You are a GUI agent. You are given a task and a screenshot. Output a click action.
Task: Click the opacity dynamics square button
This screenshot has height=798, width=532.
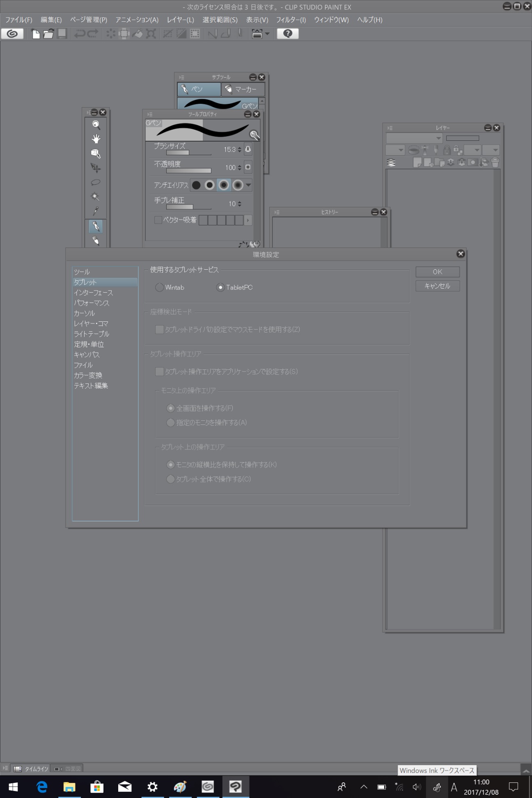[248, 167]
